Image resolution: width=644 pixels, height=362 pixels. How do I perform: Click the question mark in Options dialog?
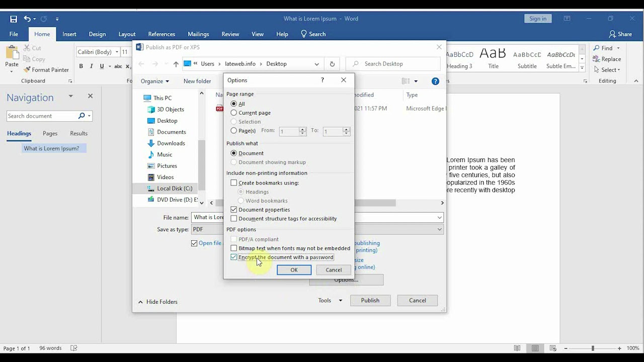323,80
